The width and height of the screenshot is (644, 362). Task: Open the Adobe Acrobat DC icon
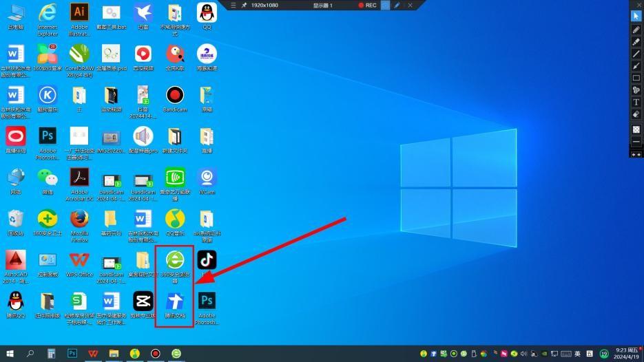tap(79, 178)
